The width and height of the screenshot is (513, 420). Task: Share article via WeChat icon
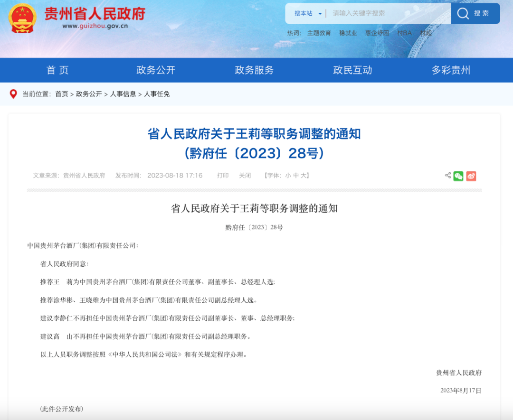point(458,176)
